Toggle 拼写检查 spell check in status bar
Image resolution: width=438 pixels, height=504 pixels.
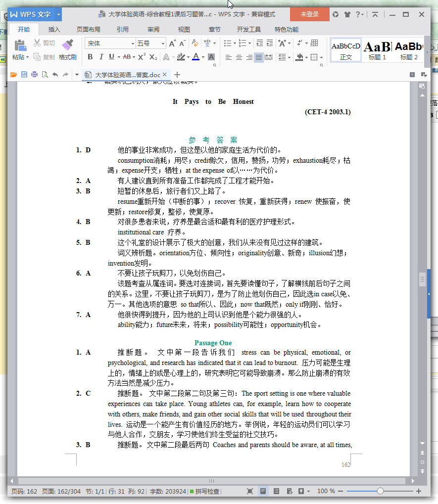tap(205, 491)
